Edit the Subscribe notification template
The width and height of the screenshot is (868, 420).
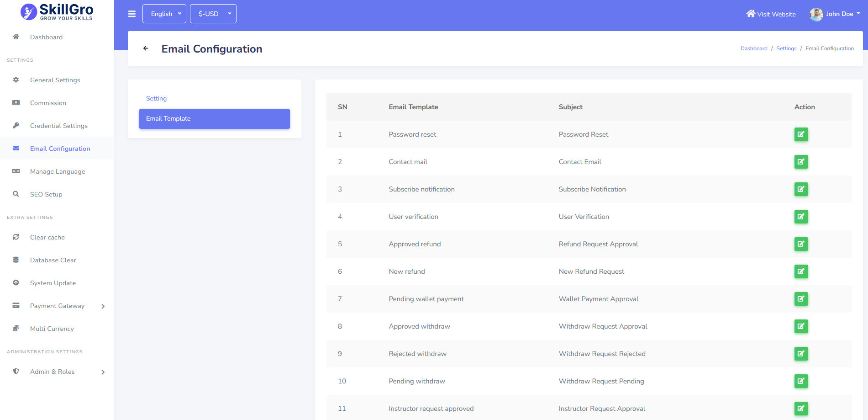pos(801,189)
